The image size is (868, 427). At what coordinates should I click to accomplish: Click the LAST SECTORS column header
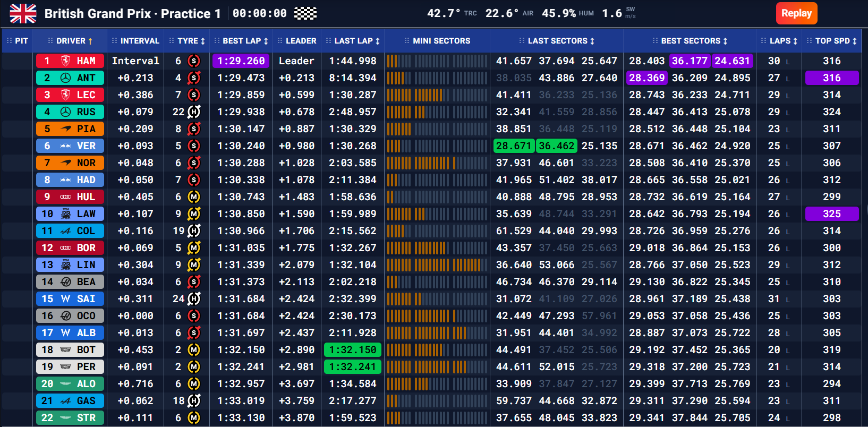557,41
